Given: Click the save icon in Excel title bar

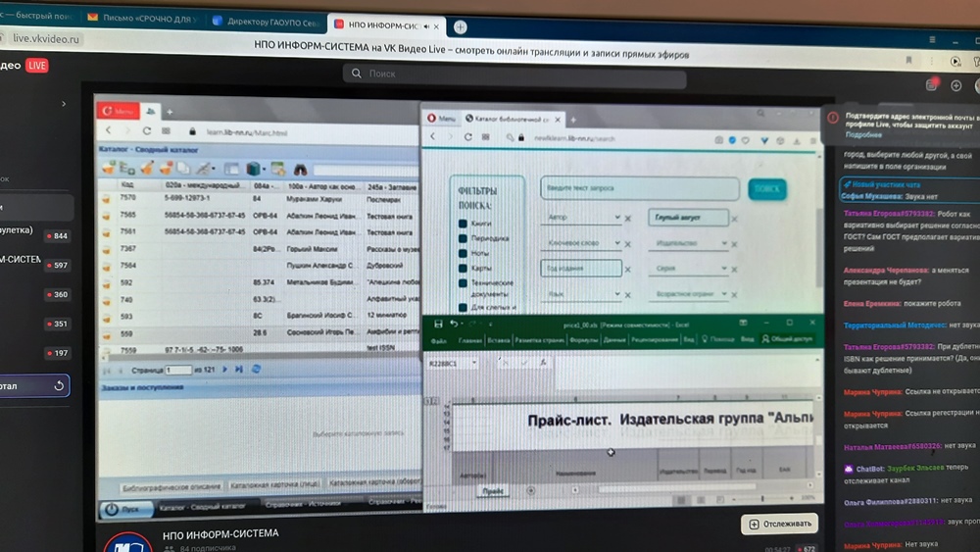Looking at the screenshot, I should tap(438, 324).
